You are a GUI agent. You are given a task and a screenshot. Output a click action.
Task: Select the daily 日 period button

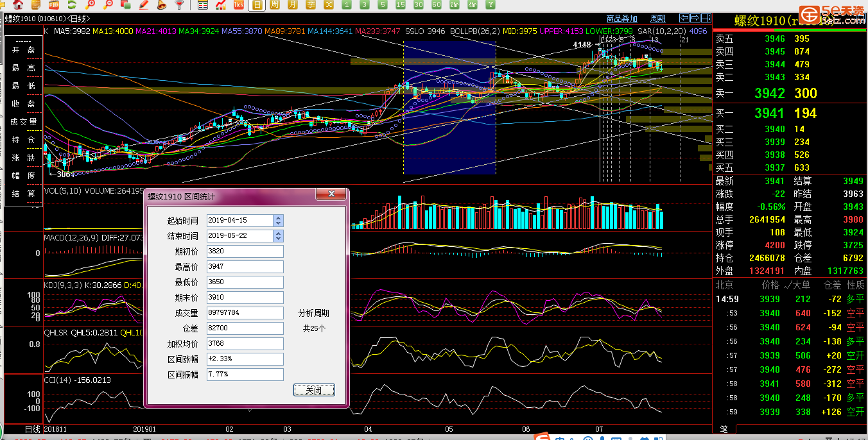[x=257, y=4]
